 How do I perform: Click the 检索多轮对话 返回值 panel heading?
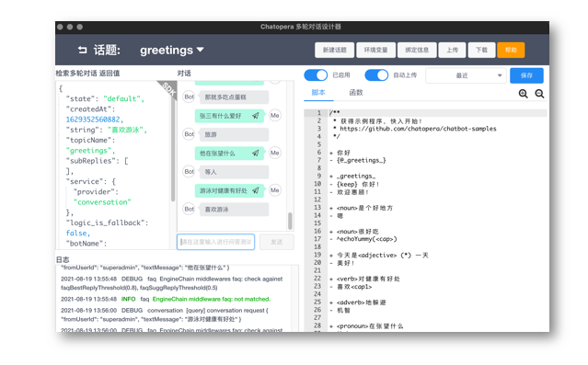(x=87, y=73)
